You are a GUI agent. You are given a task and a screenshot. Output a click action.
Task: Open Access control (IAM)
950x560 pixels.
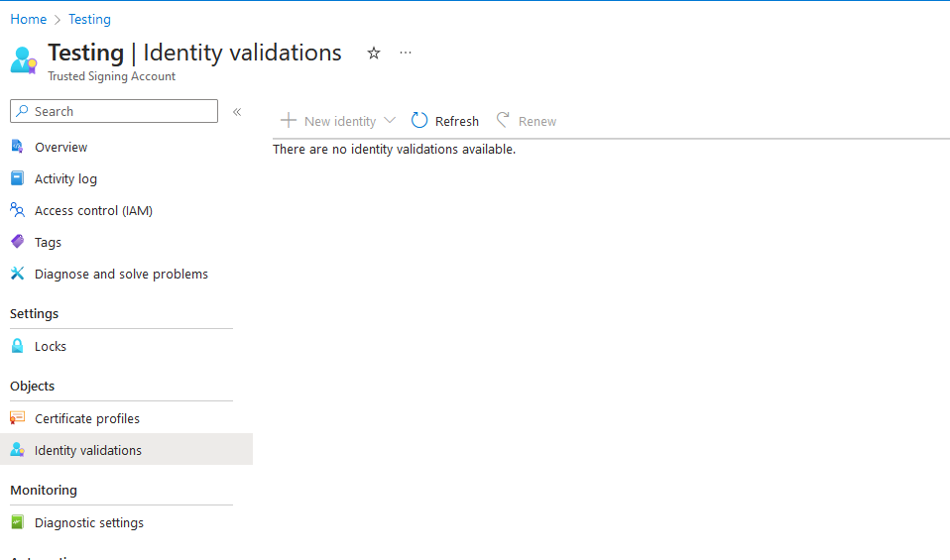(93, 211)
